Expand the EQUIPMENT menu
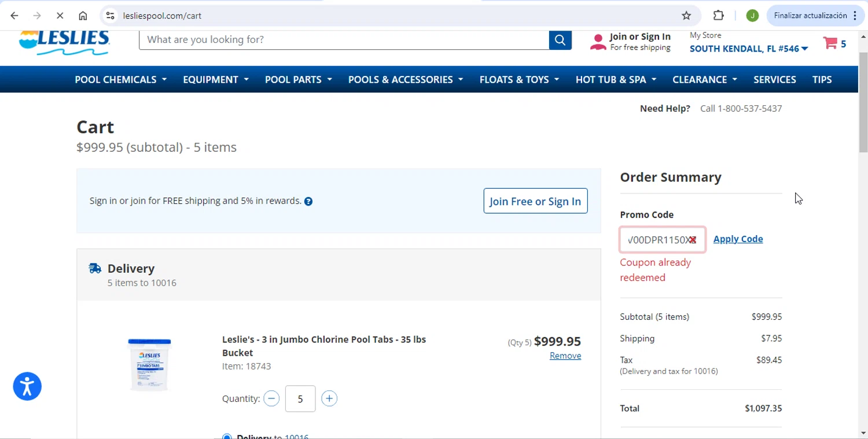 pos(216,79)
